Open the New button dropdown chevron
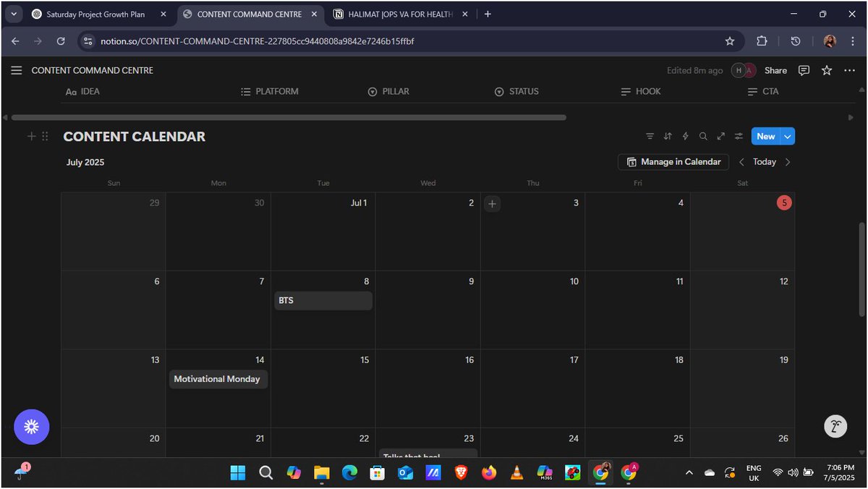Image resolution: width=868 pixels, height=489 pixels. click(x=786, y=136)
